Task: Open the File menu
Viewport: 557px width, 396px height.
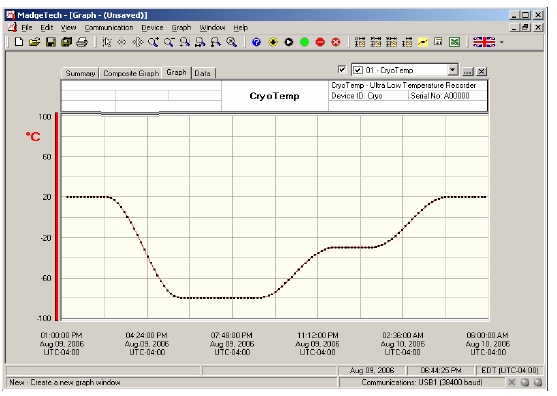Action: (27, 27)
